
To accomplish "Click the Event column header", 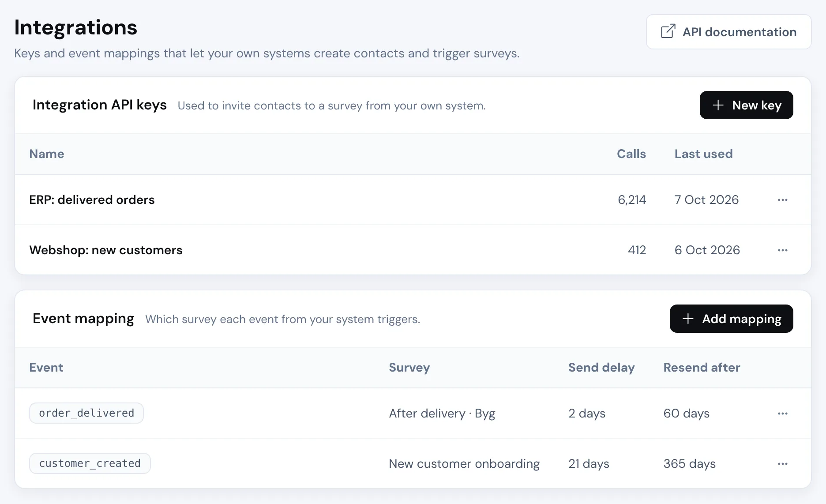I will [46, 368].
